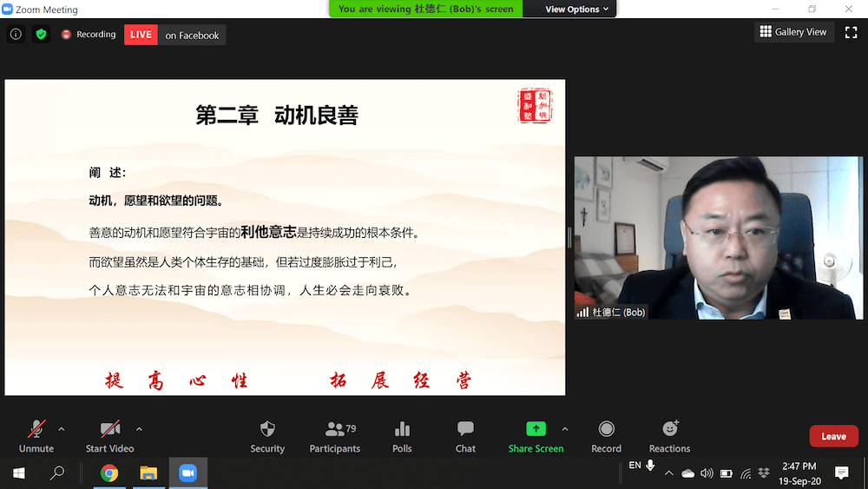Expand audio options arrow next to Unmute
The image size is (868, 489).
point(61,429)
